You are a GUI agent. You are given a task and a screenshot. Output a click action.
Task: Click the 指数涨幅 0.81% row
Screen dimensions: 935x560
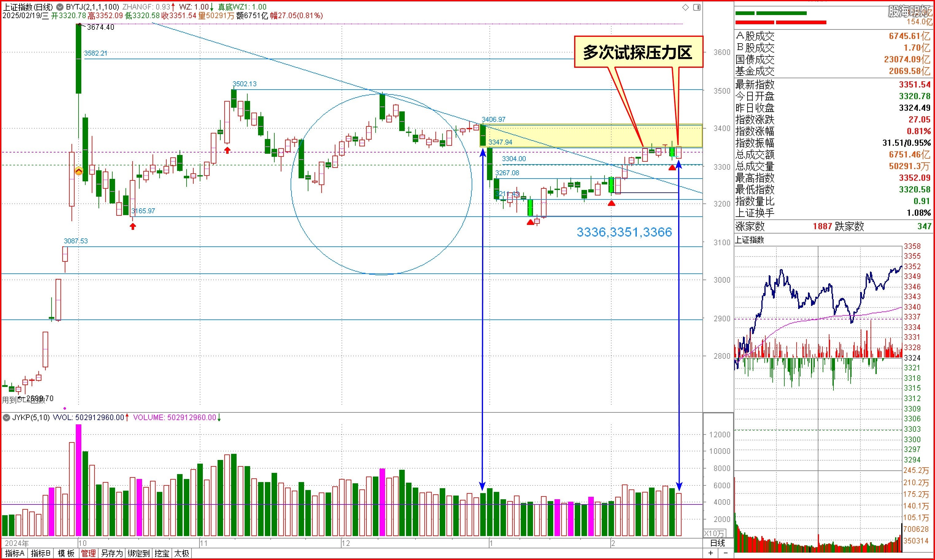coord(833,131)
